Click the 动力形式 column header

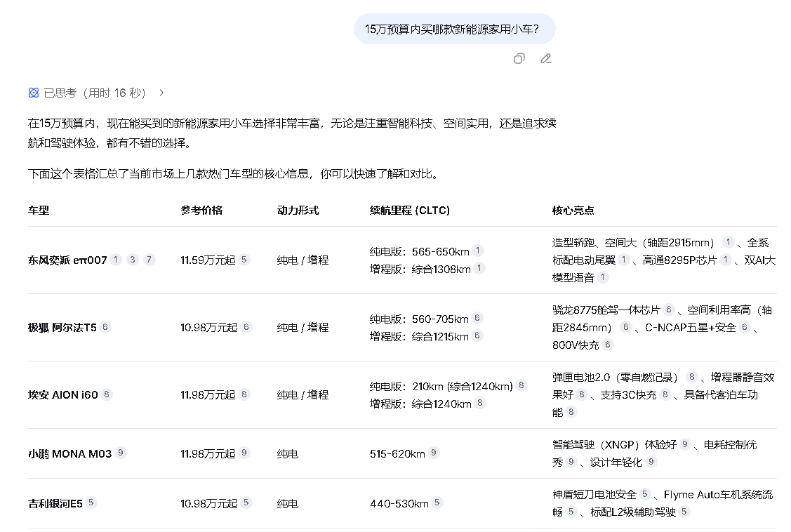298,211
